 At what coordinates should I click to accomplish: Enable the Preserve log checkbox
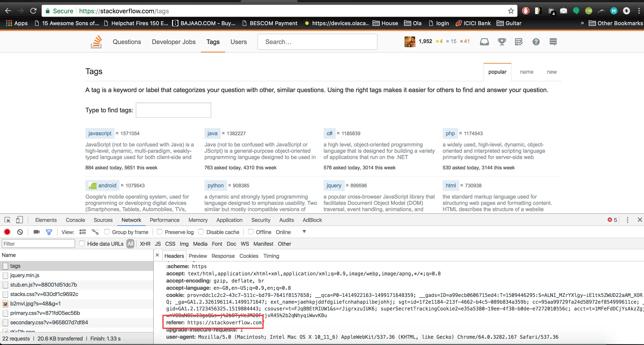tap(160, 232)
